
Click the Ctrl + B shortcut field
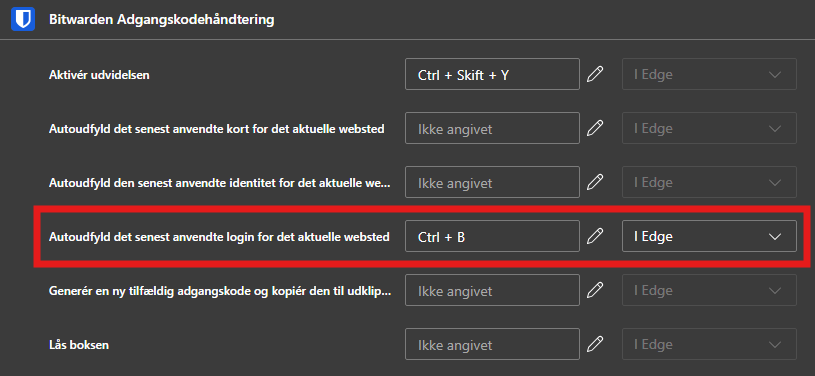tap(492, 236)
